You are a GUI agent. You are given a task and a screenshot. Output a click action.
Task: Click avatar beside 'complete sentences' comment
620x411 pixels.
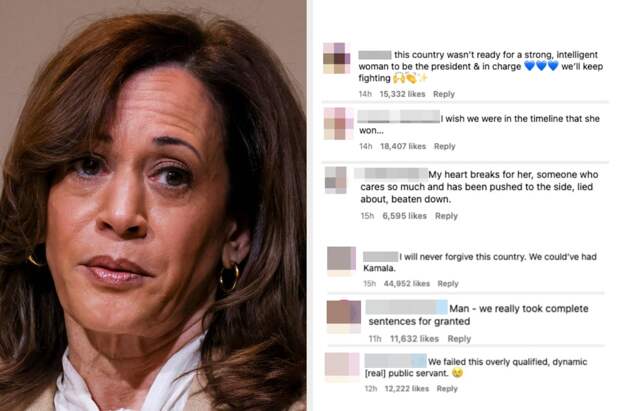[344, 316]
